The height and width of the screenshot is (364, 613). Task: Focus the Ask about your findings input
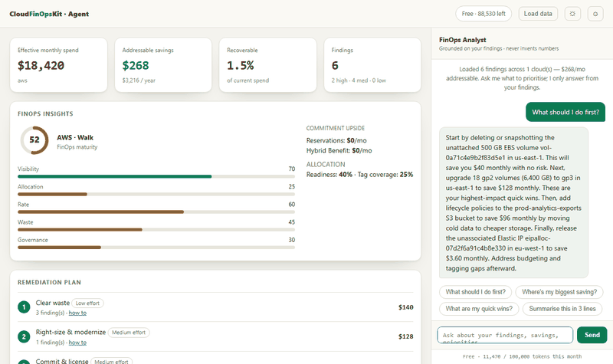tap(505, 335)
